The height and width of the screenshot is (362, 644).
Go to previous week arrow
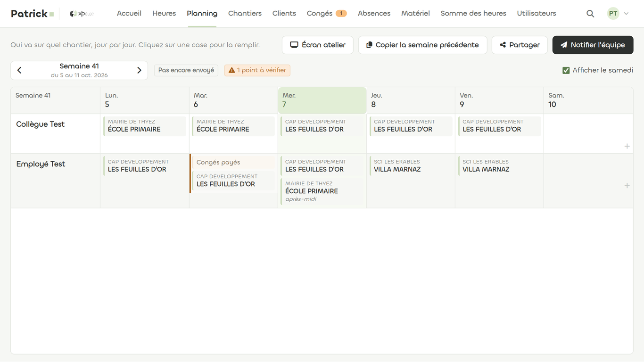(19, 70)
